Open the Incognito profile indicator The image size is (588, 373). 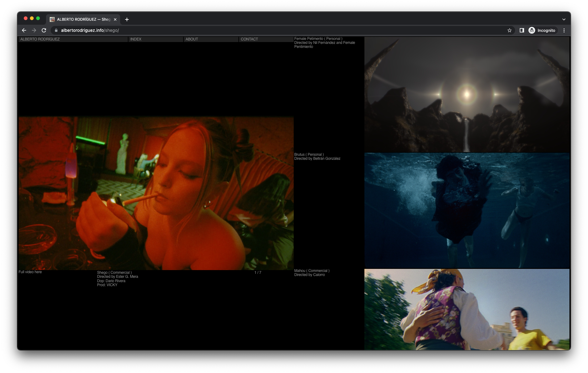click(542, 30)
